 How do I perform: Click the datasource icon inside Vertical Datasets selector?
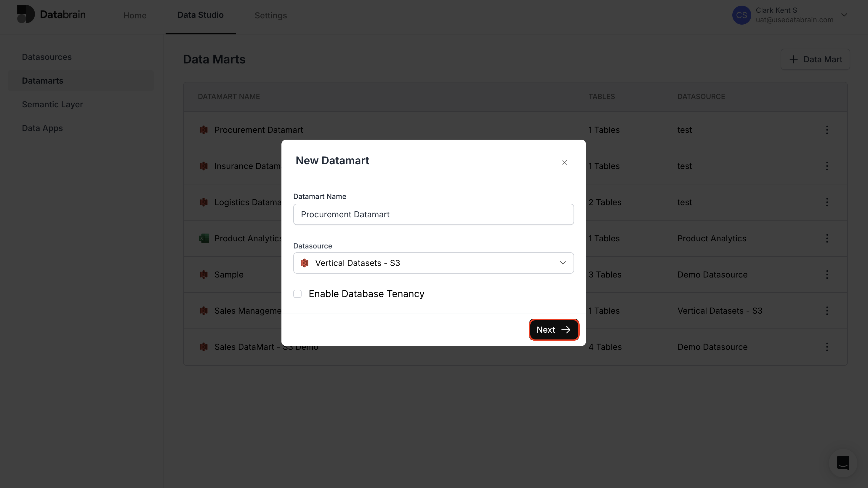[304, 263]
